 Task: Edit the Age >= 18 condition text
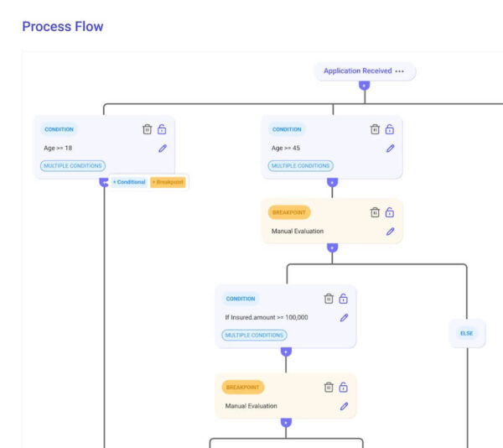pyautogui.click(x=162, y=148)
